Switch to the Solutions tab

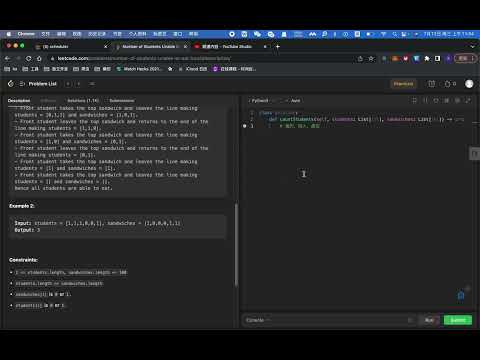83,100
